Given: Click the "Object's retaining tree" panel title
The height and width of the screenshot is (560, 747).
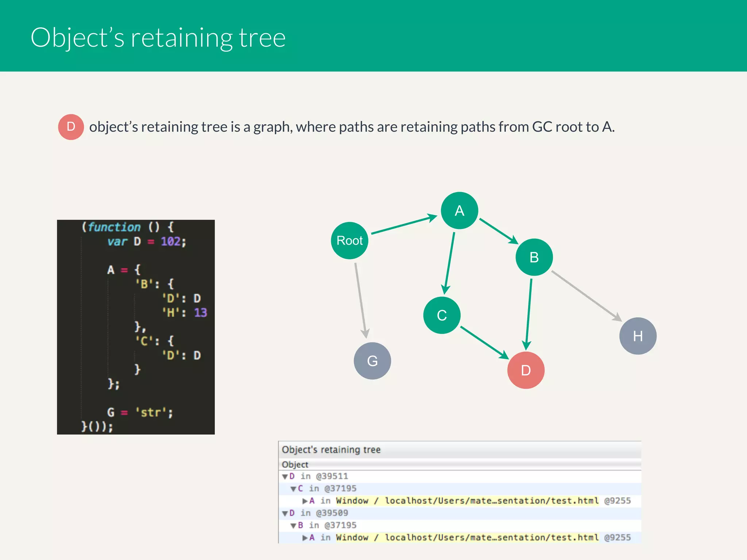Looking at the screenshot, I should [331, 450].
